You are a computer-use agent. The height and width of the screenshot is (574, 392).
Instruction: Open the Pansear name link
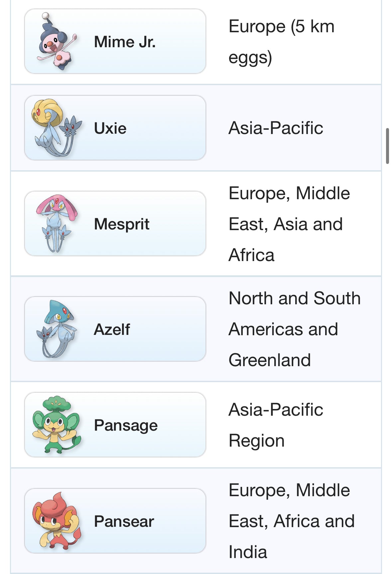pos(124,521)
